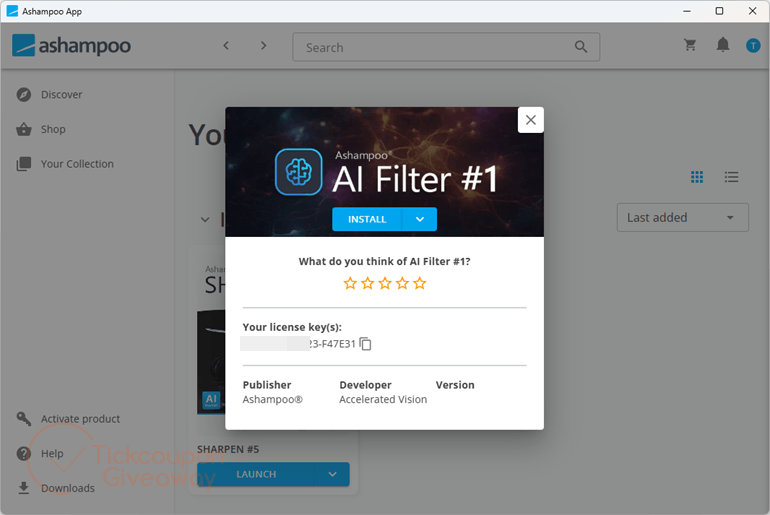This screenshot has height=515, width=770.
Task: Click into the Search field
Action: [x=446, y=47]
